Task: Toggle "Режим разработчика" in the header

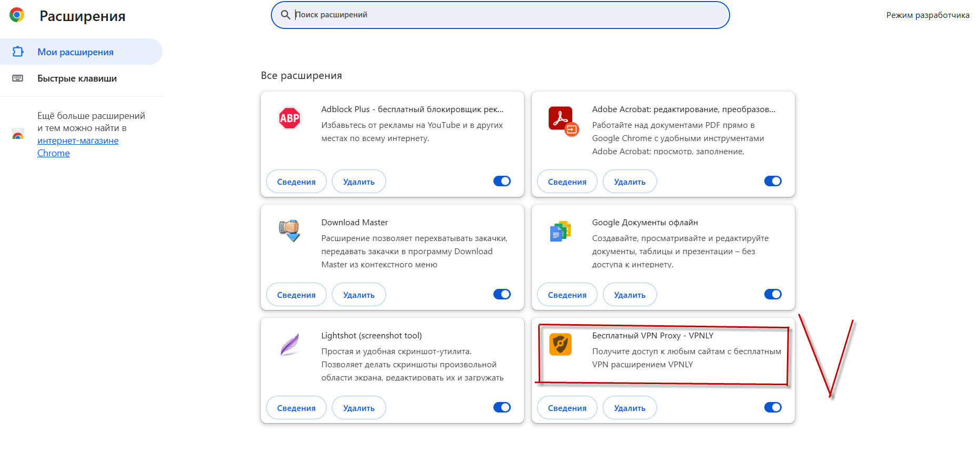Action: click(927, 15)
